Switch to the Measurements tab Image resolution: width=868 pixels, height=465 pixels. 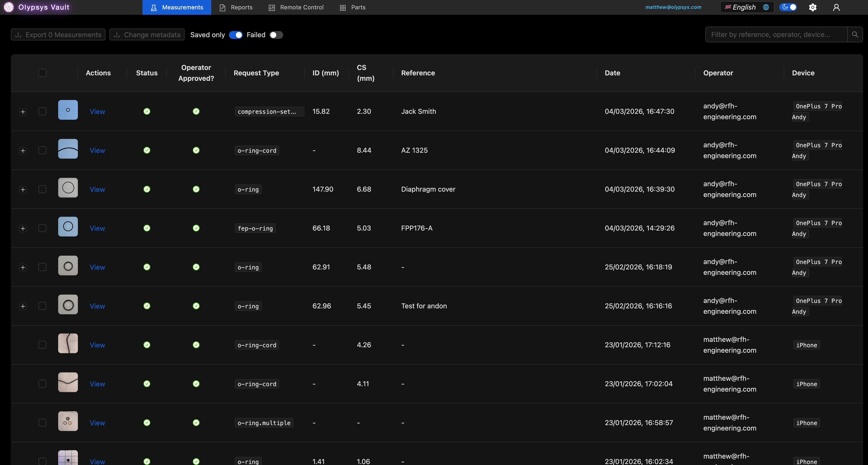coord(176,7)
